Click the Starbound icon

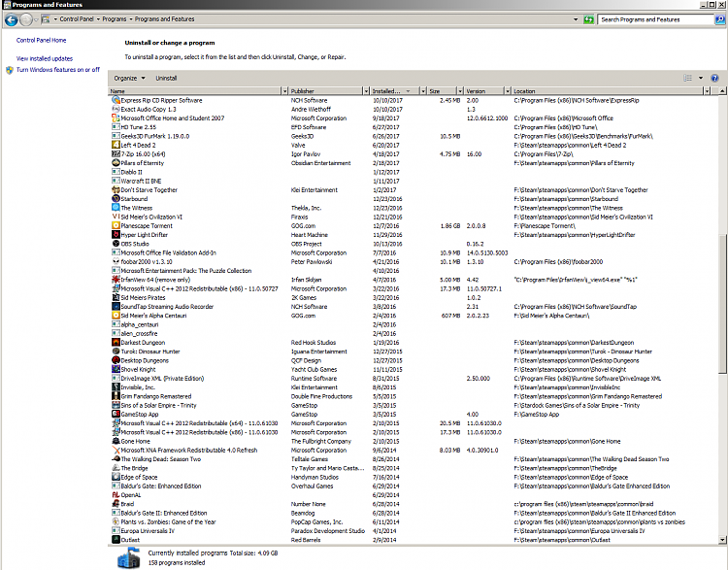116,198
